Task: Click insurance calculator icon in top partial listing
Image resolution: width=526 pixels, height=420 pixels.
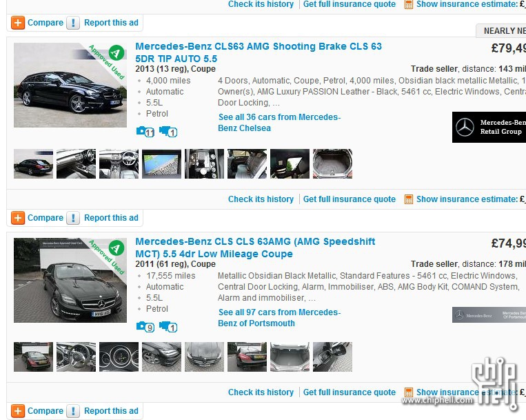Action: click(409, 4)
